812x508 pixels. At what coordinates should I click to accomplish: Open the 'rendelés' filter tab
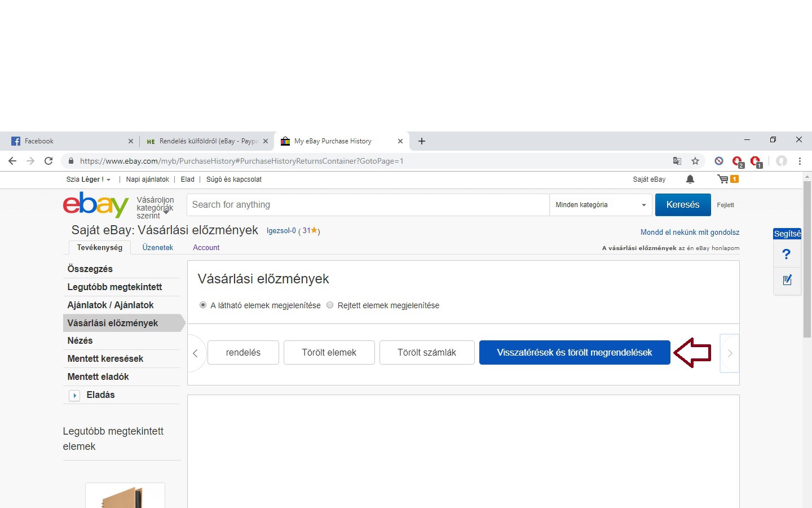click(x=243, y=353)
